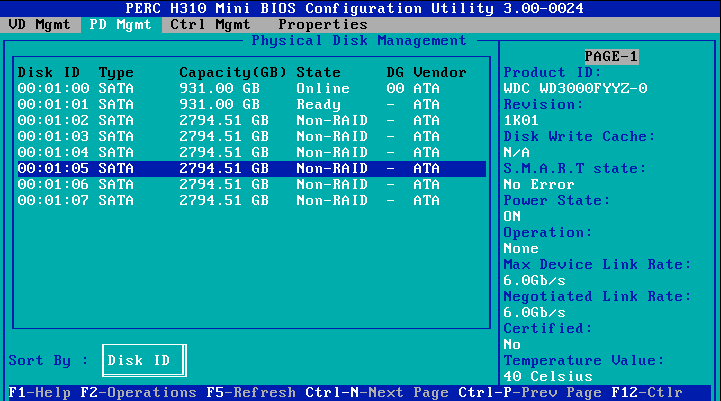Screen dimensions: 721x401
Task: Click Ctrl-P-Prev Page in footer
Action: click(x=529, y=393)
